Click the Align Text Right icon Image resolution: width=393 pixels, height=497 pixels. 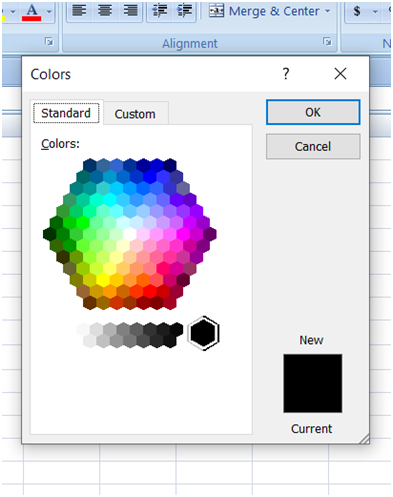(x=130, y=11)
